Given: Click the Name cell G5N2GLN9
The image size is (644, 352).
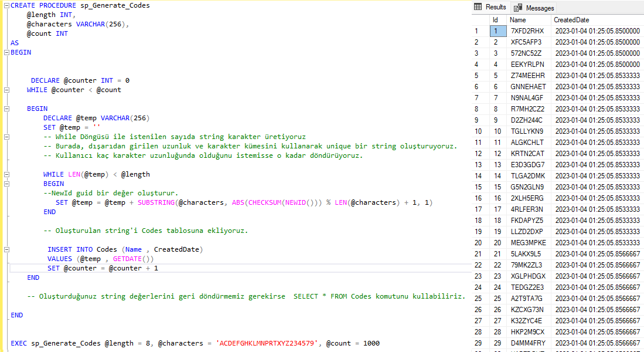Looking at the screenshot, I should 528,187.
